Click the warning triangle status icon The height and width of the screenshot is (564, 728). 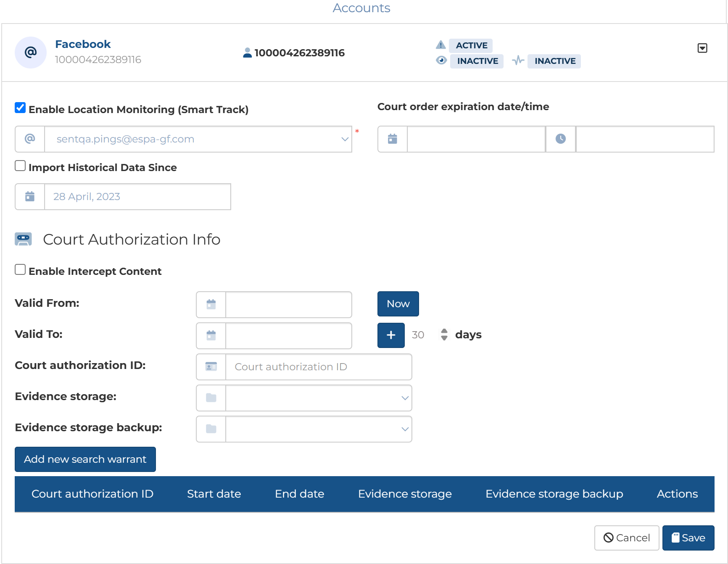(x=440, y=45)
